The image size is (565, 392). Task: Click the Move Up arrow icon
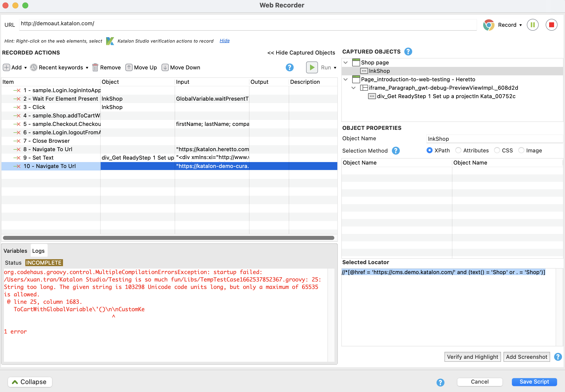(129, 67)
